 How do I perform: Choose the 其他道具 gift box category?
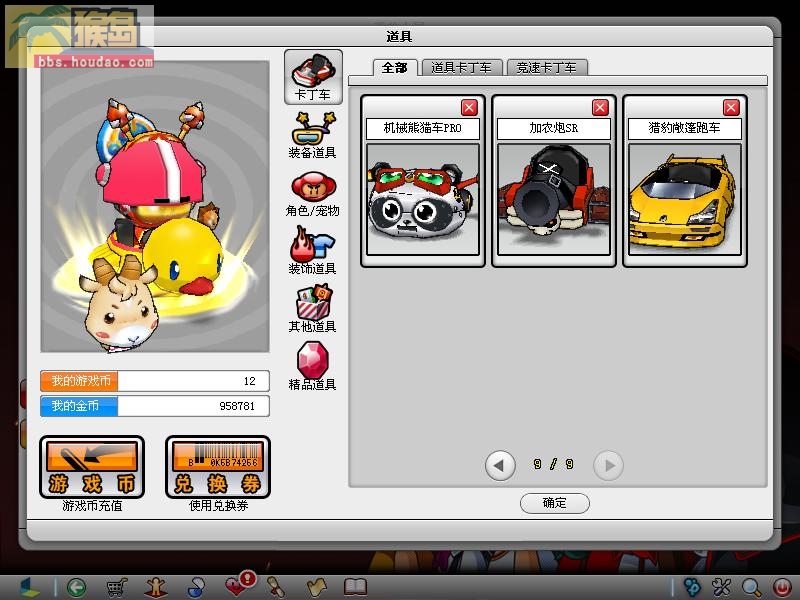coord(313,309)
